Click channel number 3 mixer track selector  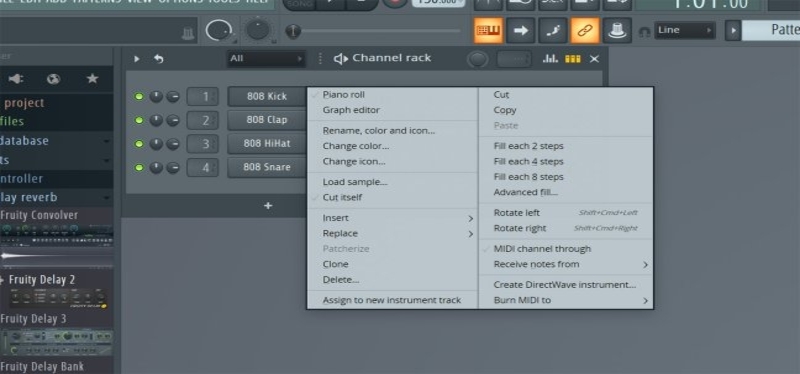pyautogui.click(x=203, y=144)
